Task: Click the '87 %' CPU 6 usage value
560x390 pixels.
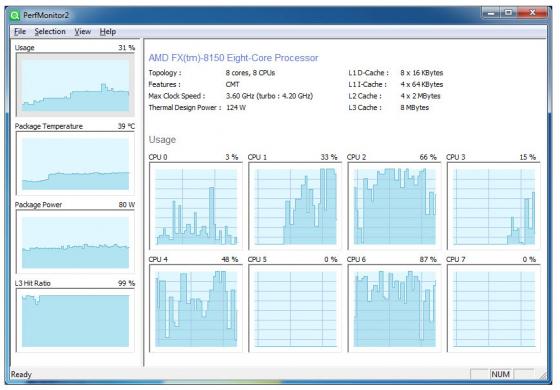Action: point(428,259)
